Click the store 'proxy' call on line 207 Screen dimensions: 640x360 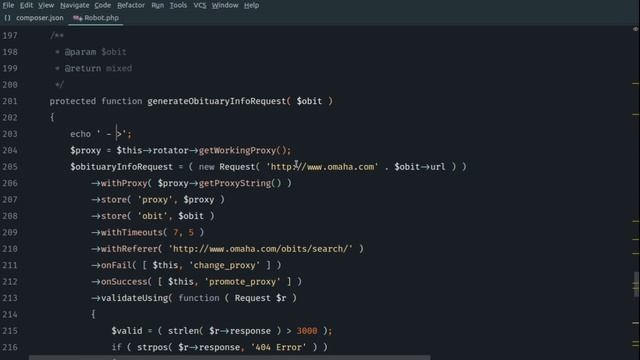[158, 200]
